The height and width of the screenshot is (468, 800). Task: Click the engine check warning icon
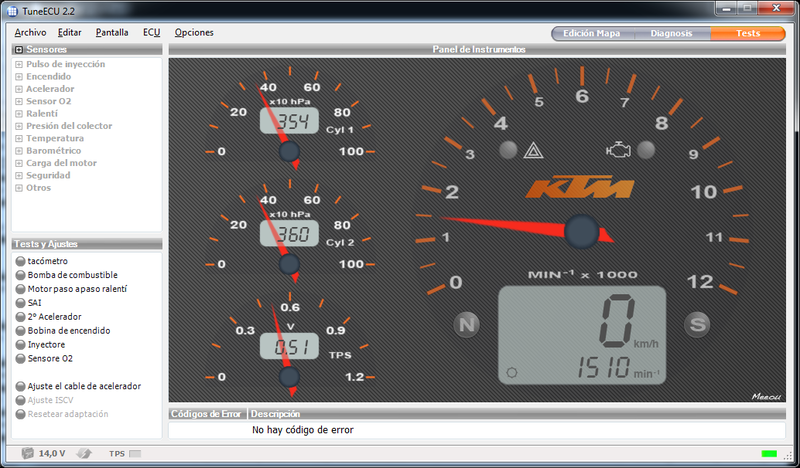pos(618,150)
